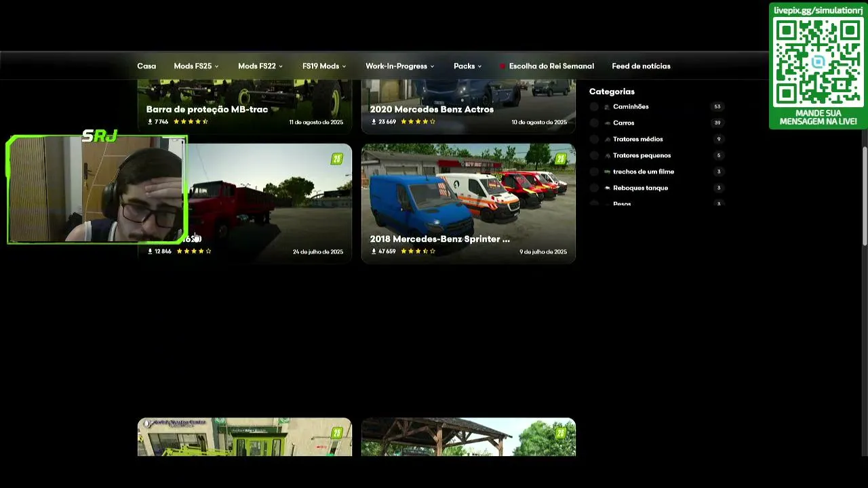Click the date 10 de agosto de 2025
This screenshot has height=488, width=868.
539,123
